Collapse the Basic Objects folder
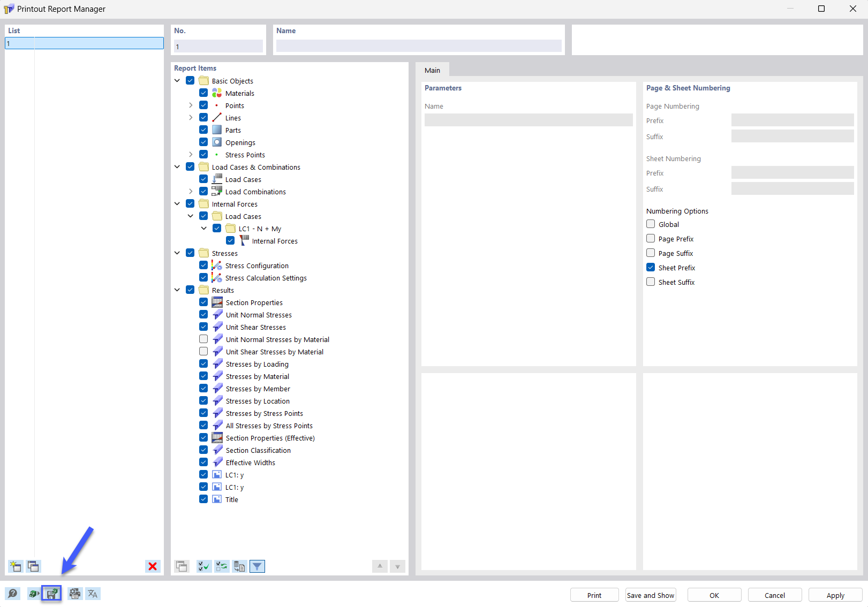This screenshot has width=868, height=607. point(177,81)
